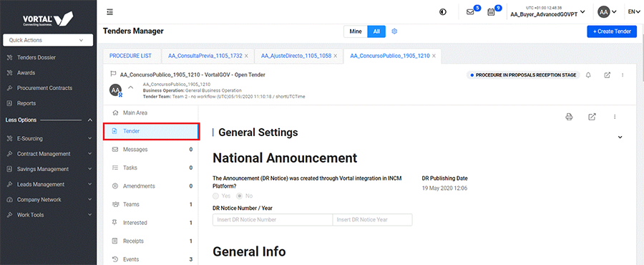Open Tasks in the procedure menu

point(151,168)
